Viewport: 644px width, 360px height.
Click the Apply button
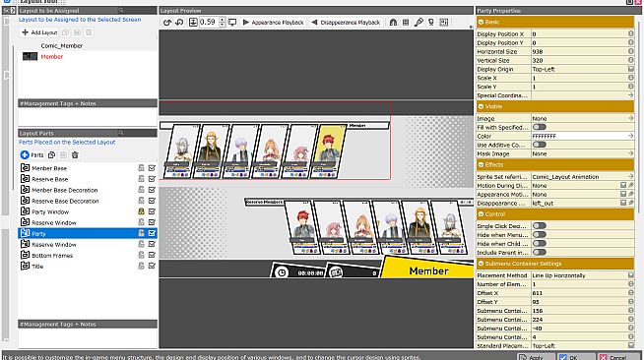pos(536,357)
